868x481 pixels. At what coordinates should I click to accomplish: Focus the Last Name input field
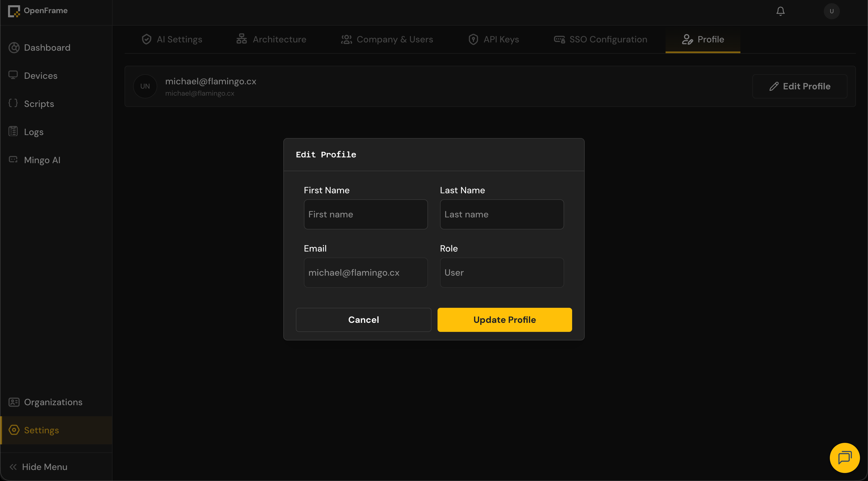point(502,214)
